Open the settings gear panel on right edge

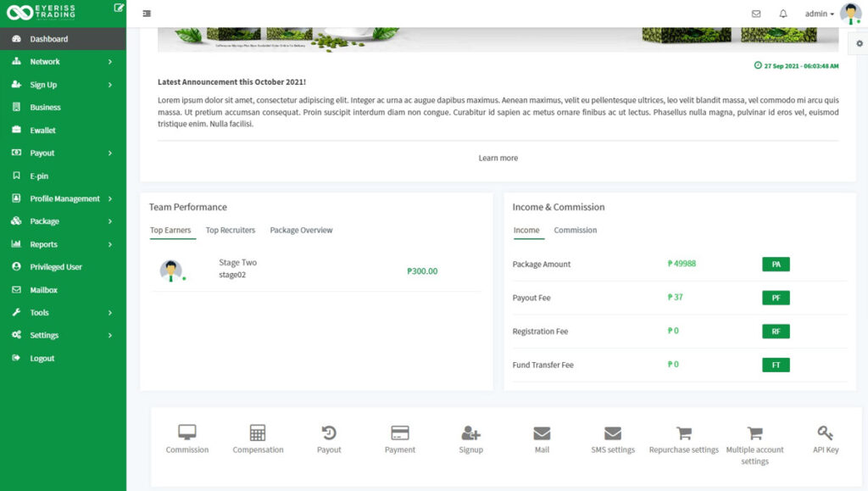[x=860, y=43]
